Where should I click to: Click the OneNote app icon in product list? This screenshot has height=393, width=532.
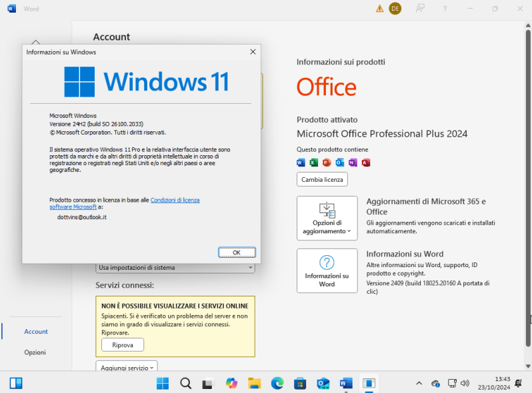(353, 163)
